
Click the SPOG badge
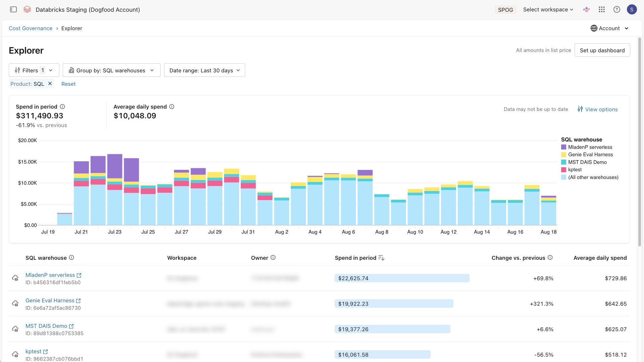click(505, 10)
